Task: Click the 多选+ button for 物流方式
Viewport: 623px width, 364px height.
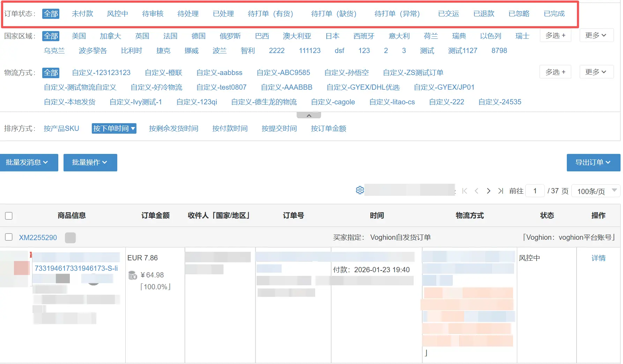Action: pyautogui.click(x=555, y=72)
